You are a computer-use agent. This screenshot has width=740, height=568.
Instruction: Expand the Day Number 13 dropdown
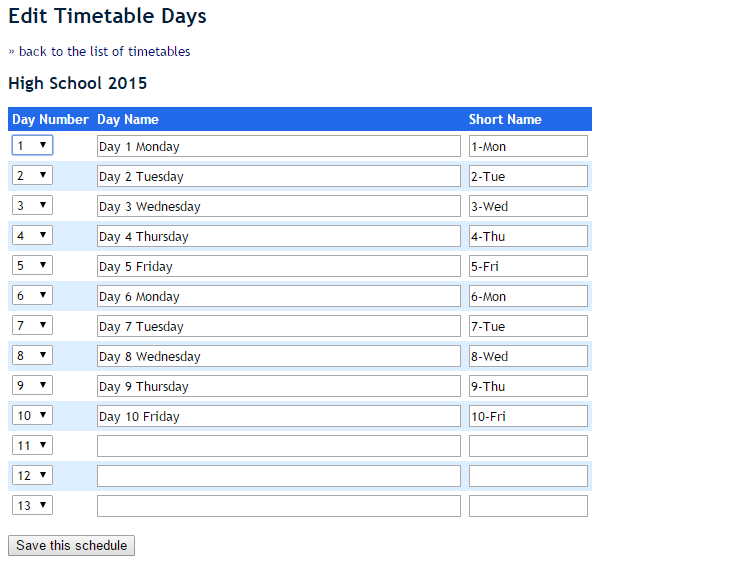pyautogui.click(x=32, y=506)
